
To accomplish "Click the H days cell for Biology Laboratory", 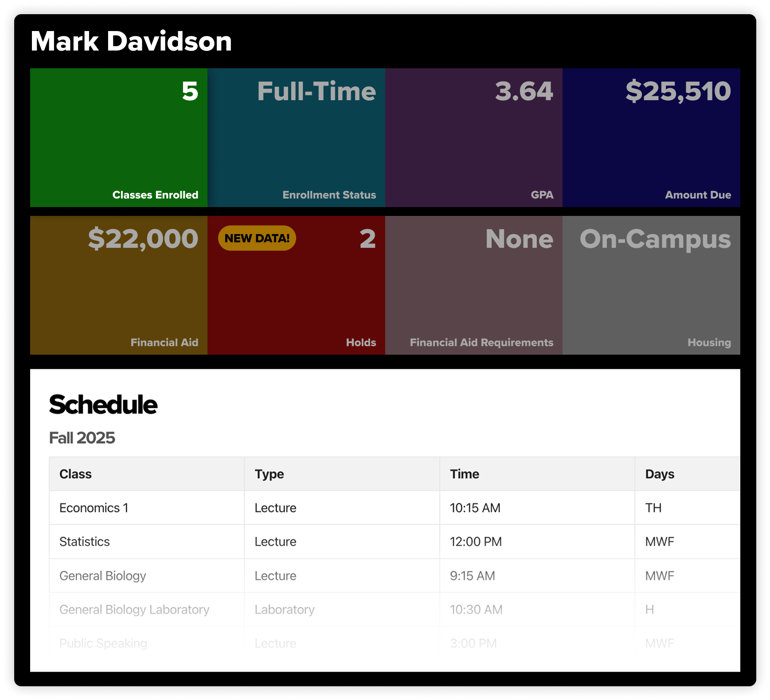I will 688,610.
